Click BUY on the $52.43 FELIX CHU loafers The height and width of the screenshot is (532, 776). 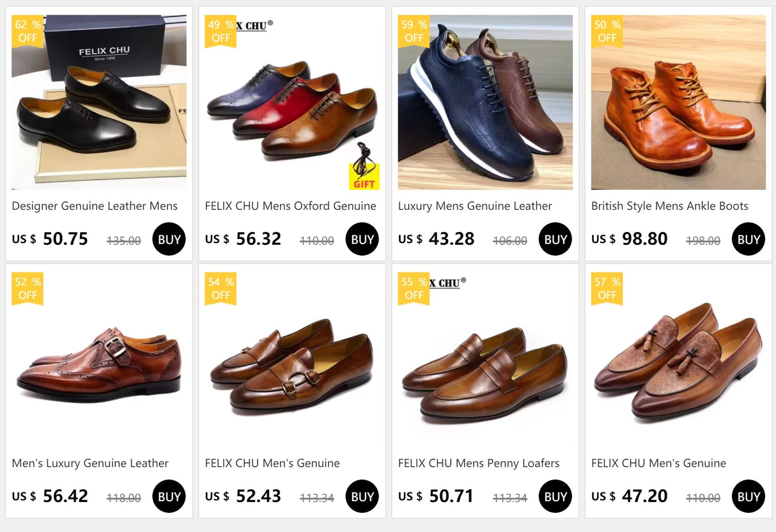(x=362, y=496)
